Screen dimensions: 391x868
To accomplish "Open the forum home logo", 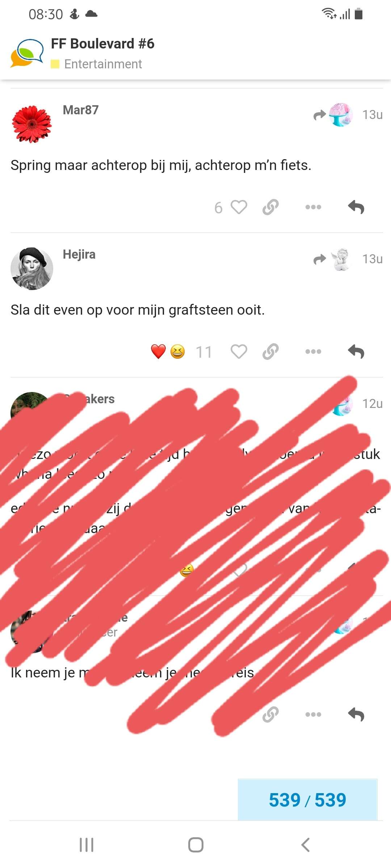I will tap(27, 53).
